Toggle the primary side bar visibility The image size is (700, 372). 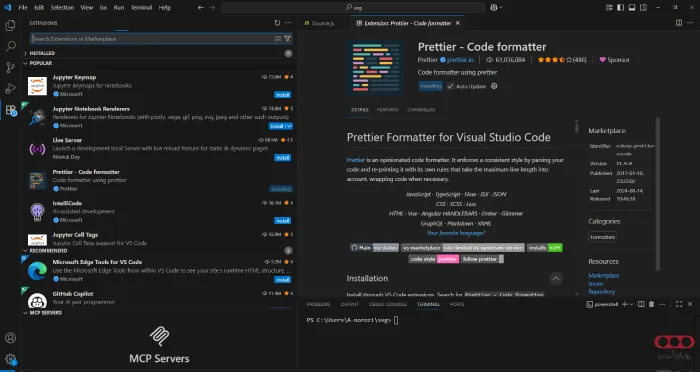[x=621, y=8]
